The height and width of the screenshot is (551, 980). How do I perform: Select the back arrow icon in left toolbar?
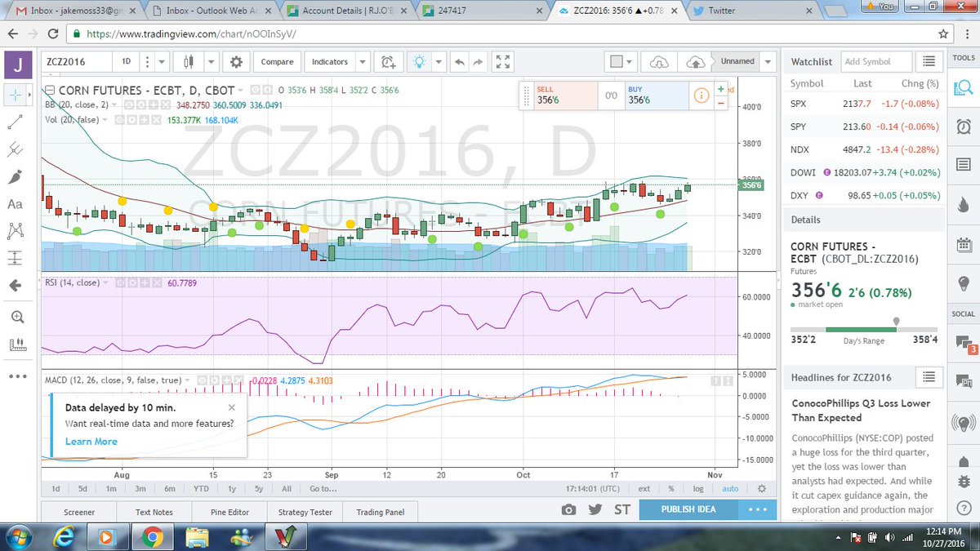[15, 286]
